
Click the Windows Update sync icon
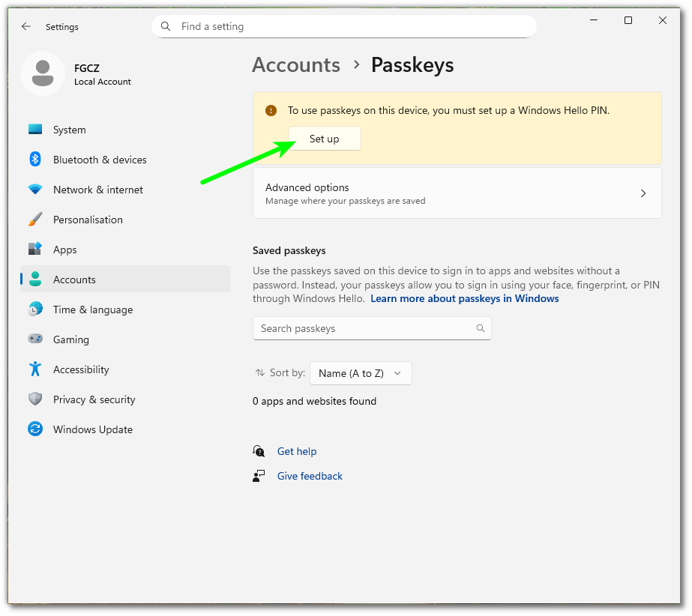pos(35,429)
